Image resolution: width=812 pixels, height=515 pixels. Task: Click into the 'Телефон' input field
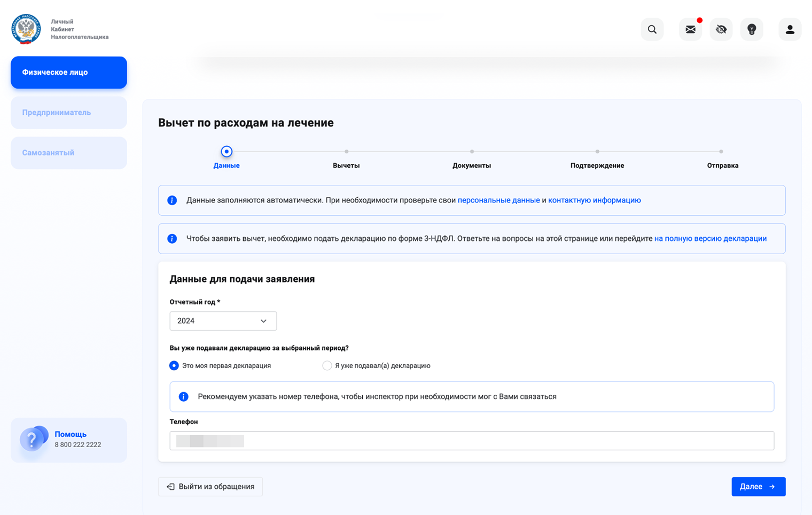471,441
